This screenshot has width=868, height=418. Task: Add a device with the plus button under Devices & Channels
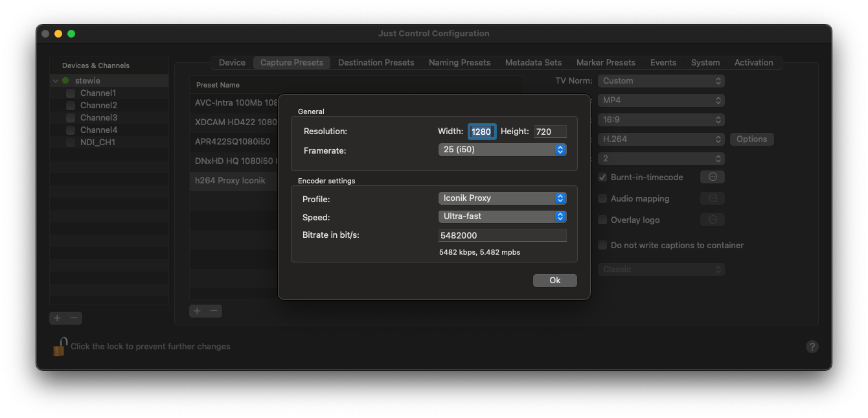(58, 318)
